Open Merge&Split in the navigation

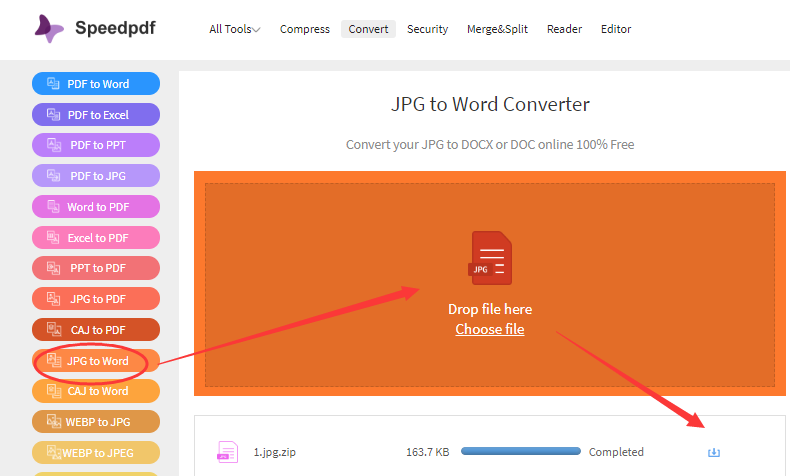click(497, 29)
